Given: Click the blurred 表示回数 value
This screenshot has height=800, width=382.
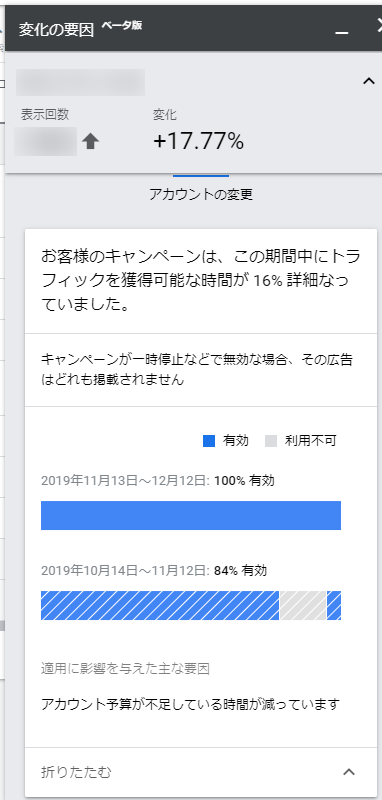Looking at the screenshot, I should click(46, 141).
